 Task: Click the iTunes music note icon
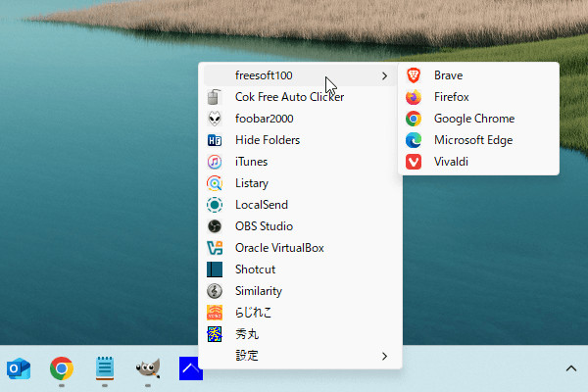(215, 162)
